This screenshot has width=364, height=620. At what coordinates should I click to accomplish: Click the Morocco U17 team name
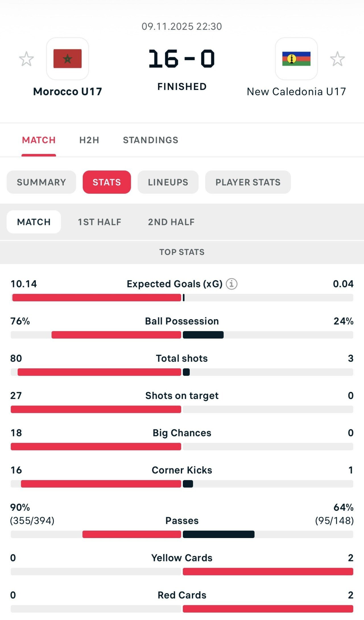(67, 92)
